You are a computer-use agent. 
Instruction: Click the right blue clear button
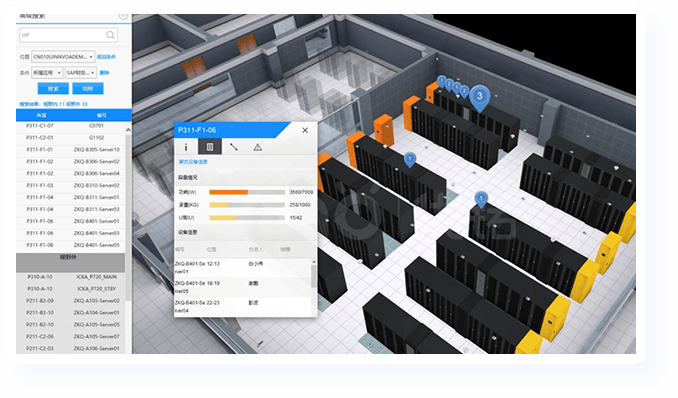(x=88, y=89)
